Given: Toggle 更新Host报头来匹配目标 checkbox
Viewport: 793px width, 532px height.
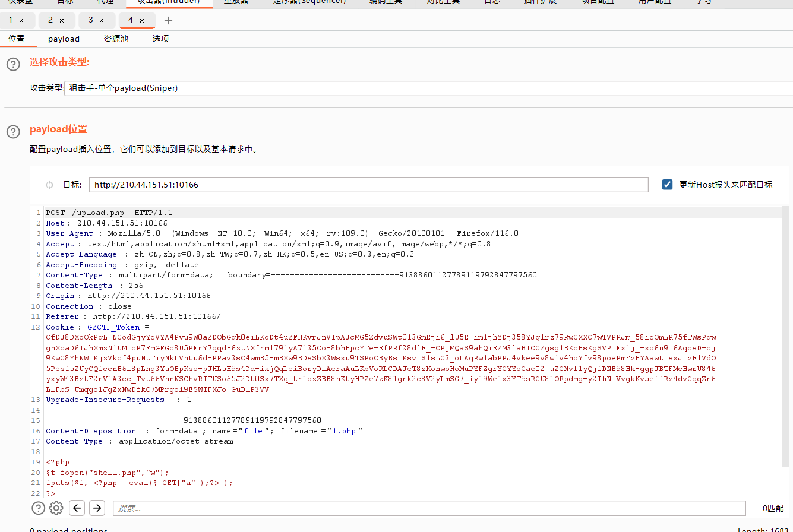Looking at the screenshot, I should click(668, 185).
